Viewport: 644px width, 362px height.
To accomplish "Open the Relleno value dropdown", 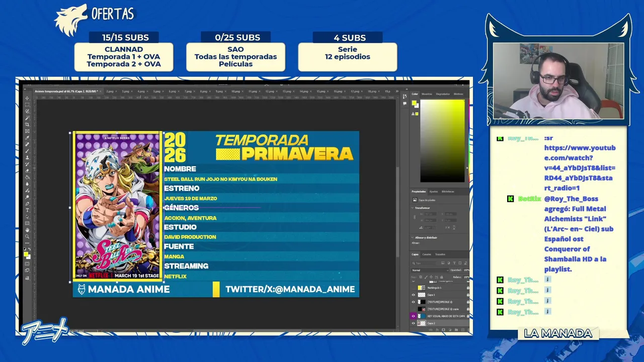I will 466,277.
